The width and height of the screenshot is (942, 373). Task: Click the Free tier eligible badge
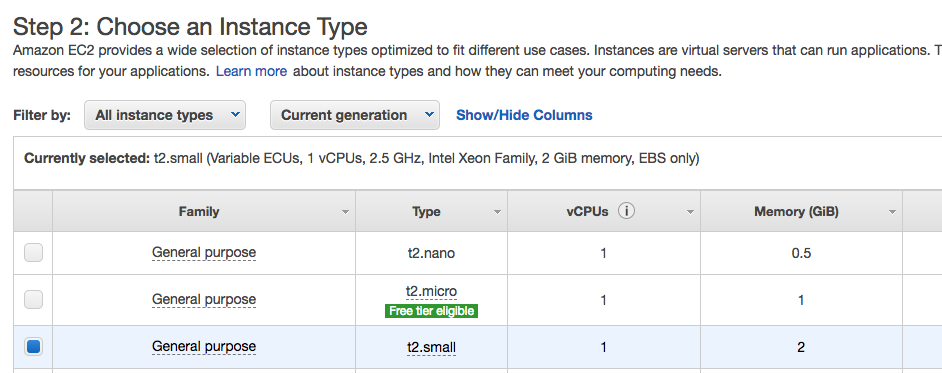431,311
